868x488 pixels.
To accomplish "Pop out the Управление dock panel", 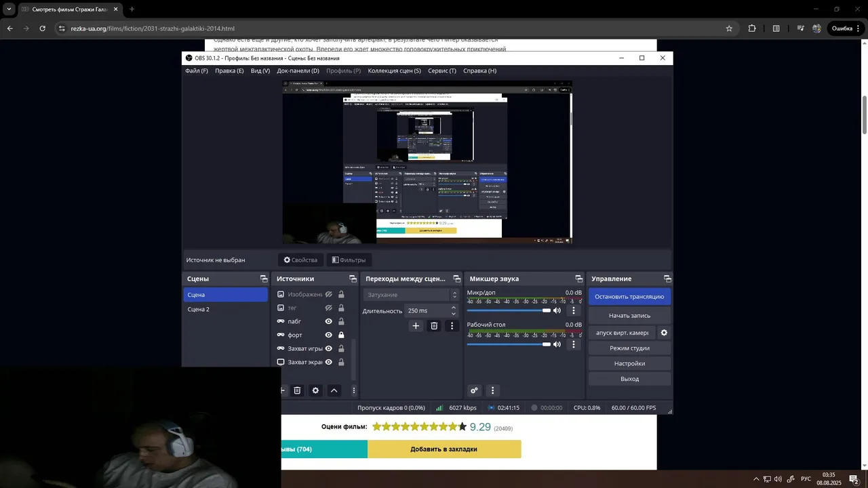I will click(667, 279).
